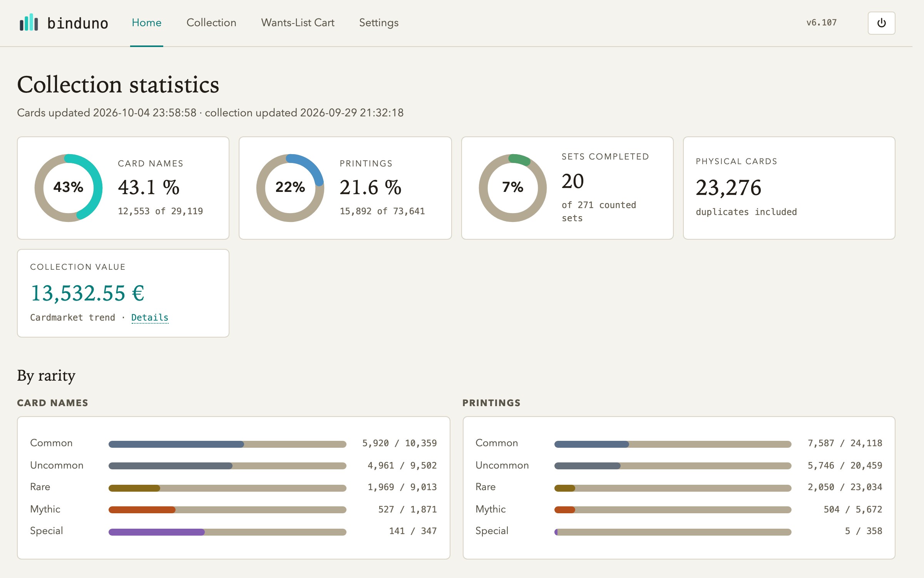Viewport: 924px width, 578px height.
Task: Click the '1,969 / 9,013' value
Action: coord(402,487)
